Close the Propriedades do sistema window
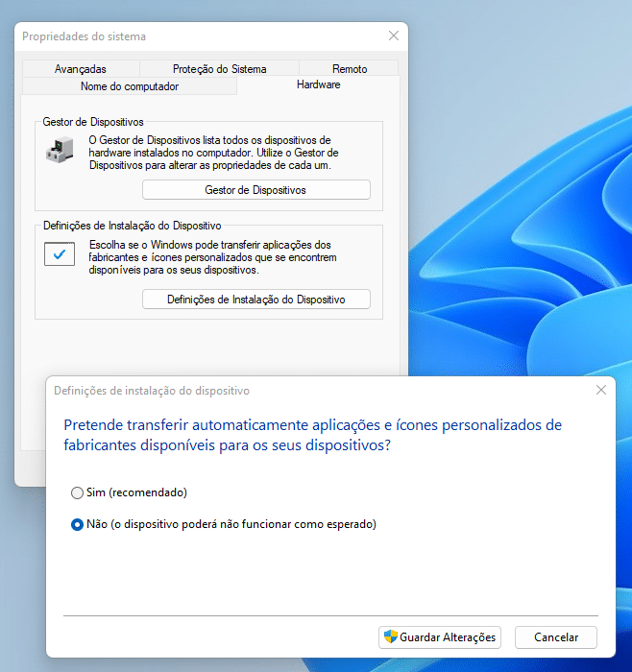The width and height of the screenshot is (632, 672). click(394, 36)
